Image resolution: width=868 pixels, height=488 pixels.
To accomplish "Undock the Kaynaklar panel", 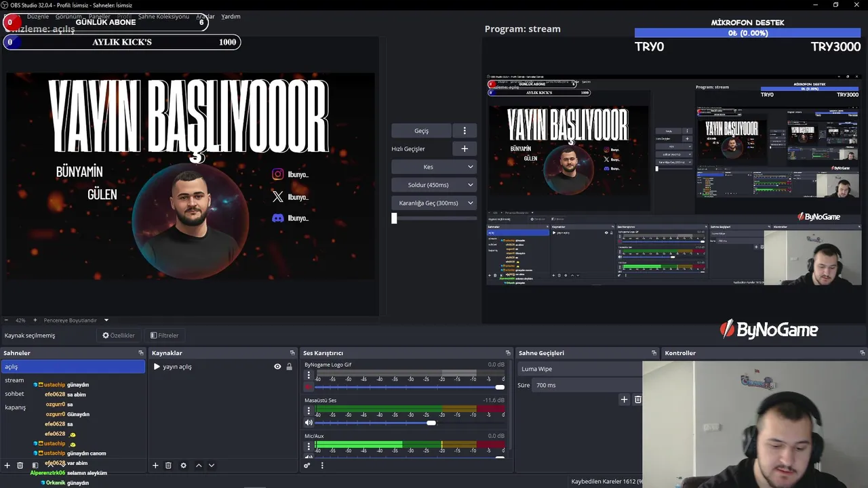I will [x=292, y=353].
